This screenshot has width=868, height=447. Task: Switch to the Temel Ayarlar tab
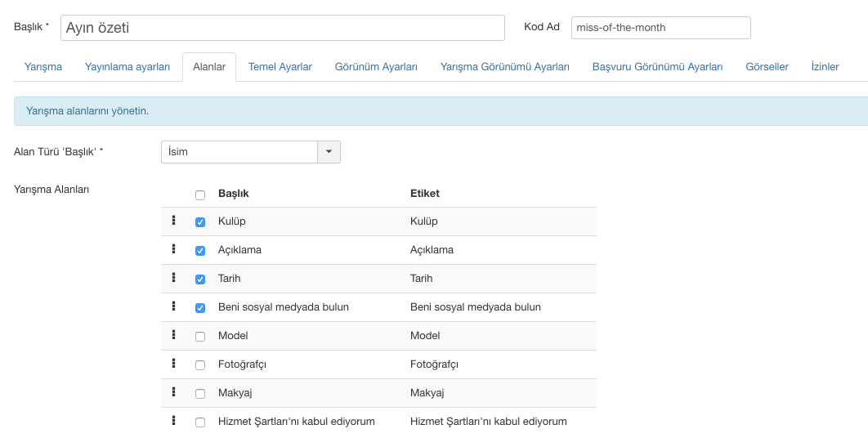280,67
